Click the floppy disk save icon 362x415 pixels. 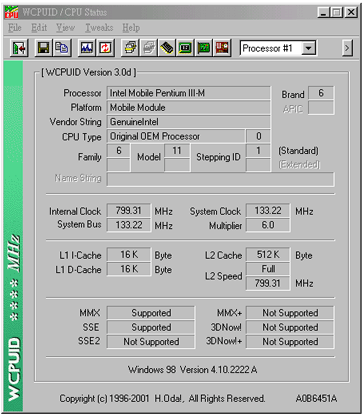(43, 48)
